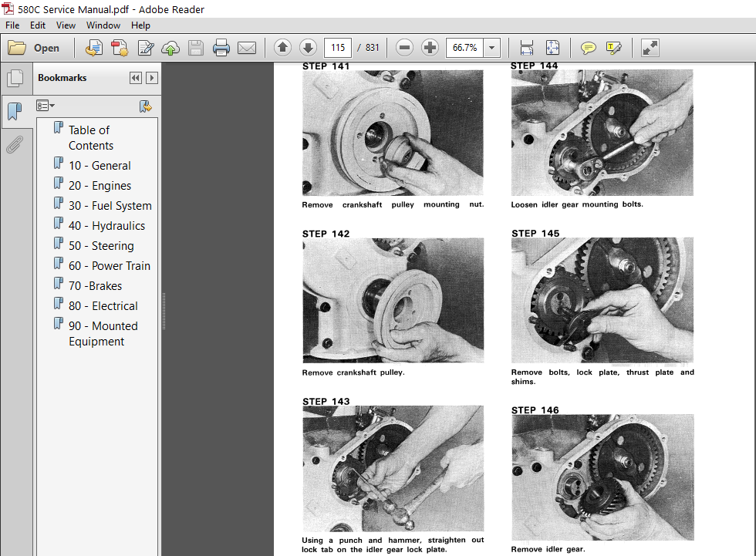
Task: Click the fit one full page icon
Action: click(552, 48)
